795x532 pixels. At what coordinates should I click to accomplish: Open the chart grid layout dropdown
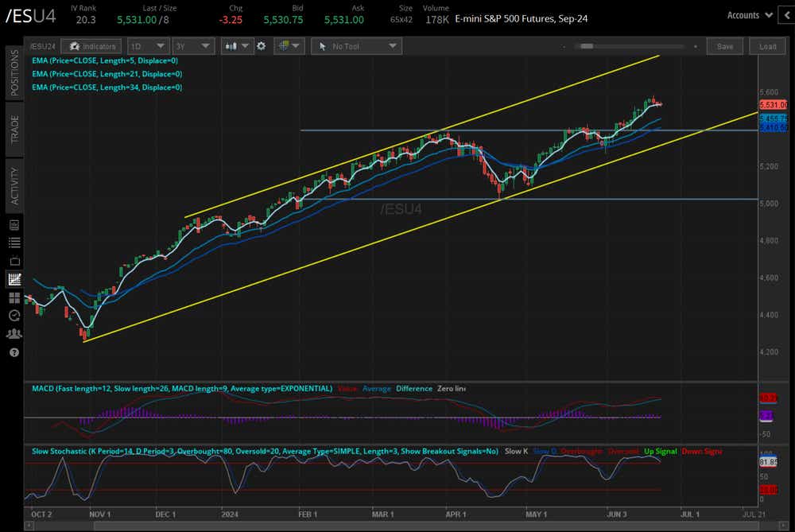[x=289, y=46]
